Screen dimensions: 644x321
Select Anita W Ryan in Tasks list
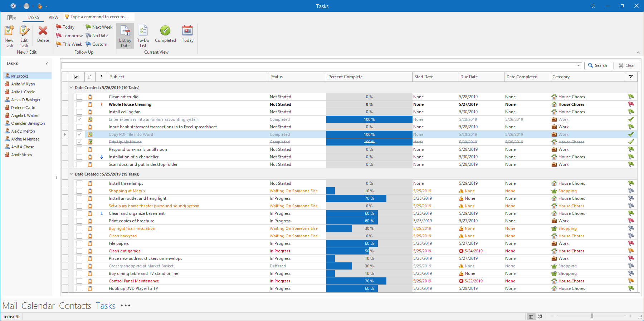[23, 84]
